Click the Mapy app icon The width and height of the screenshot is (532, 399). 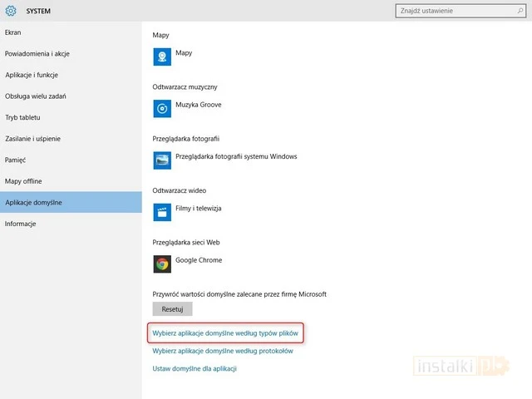click(x=162, y=57)
